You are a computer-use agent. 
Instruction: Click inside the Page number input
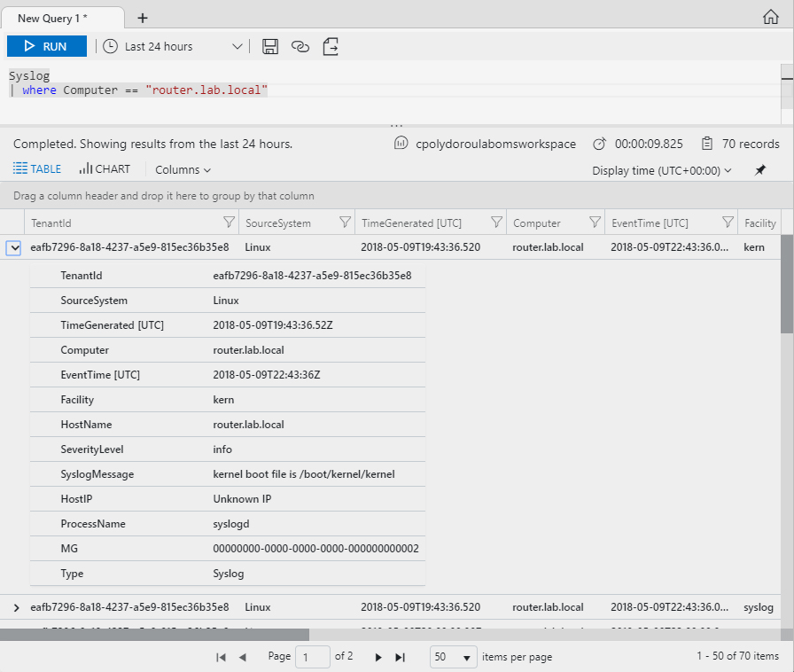click(x=313, y=656)
